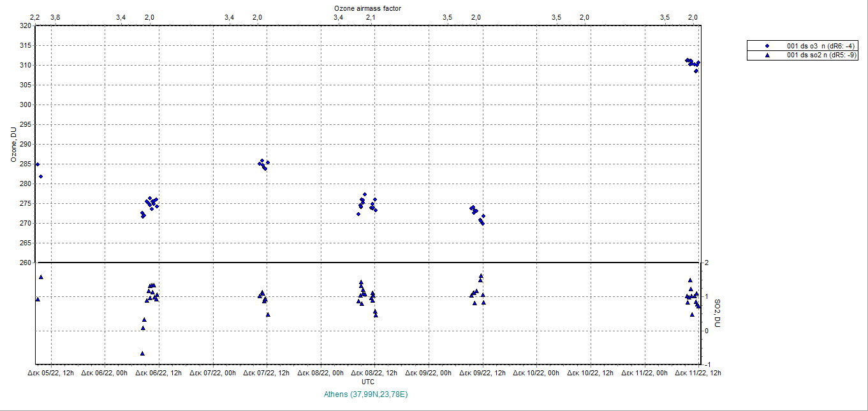Image resolution: width=868 pixels, height=411 pixels.
Task: Click the blue triangle SO2 legend marker
Action: (x=767, y=55)
